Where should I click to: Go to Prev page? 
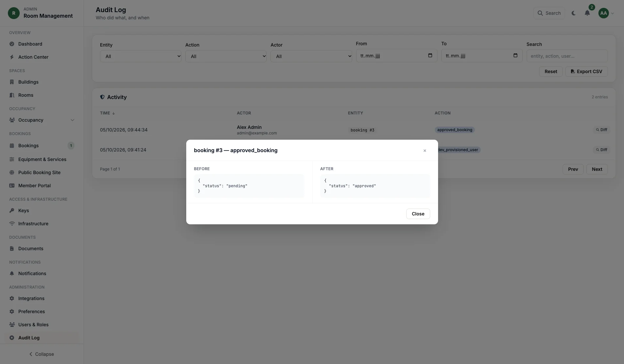tap(573, 169)
